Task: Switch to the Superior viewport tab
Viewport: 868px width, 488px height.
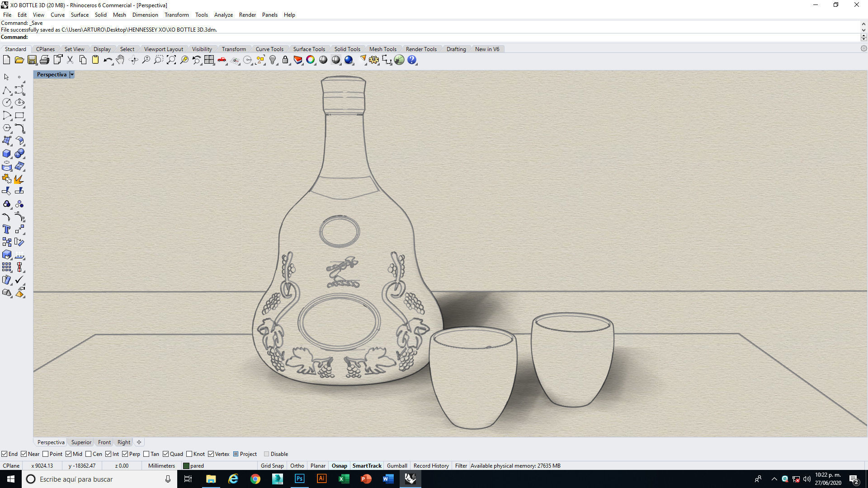Action: [x=81, y=442]
